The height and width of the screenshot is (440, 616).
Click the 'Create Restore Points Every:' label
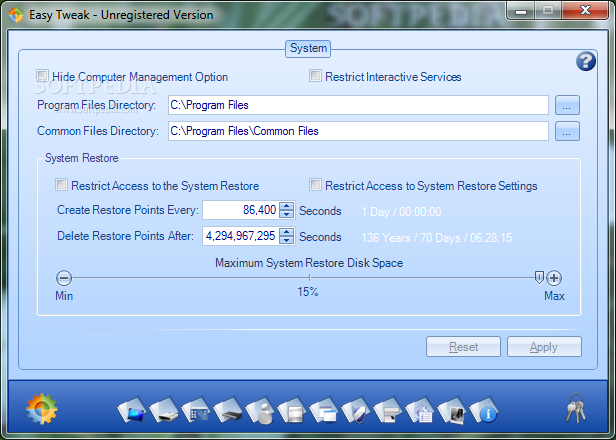128,210
